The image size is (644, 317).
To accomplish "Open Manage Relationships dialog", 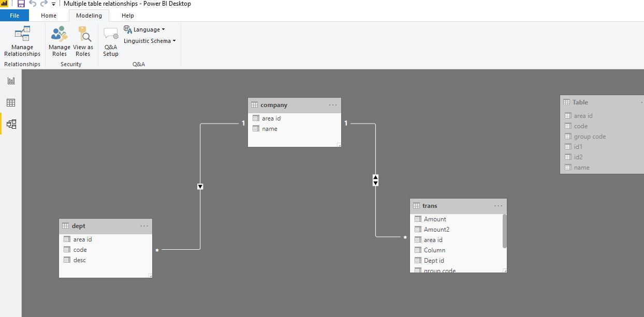I will click(x=22, y=41).
